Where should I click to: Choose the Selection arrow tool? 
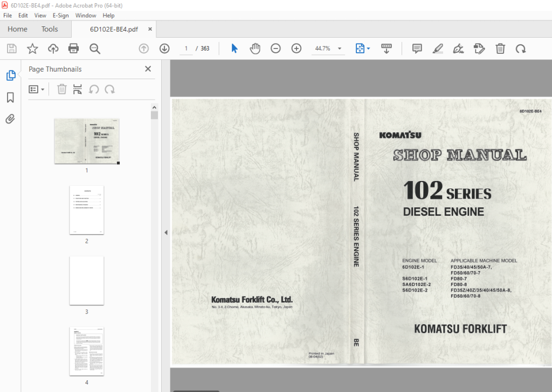(234, 48)
